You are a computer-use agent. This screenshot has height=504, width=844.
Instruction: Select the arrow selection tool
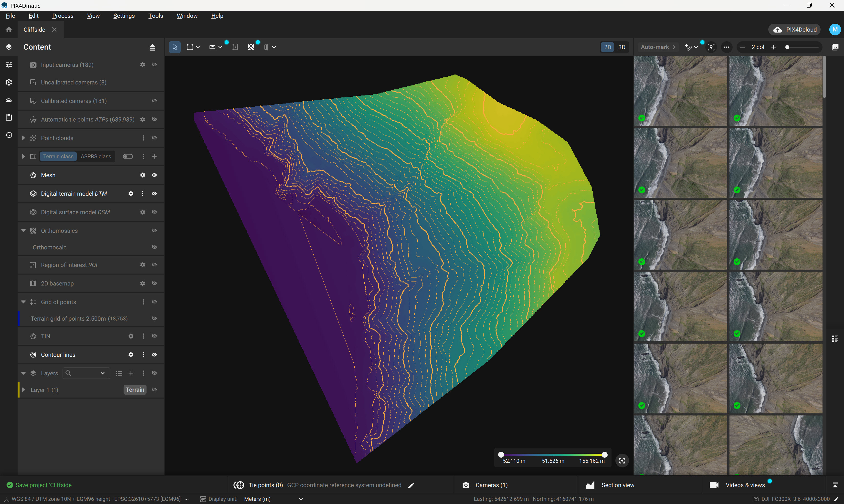click(x=175, y=47)
